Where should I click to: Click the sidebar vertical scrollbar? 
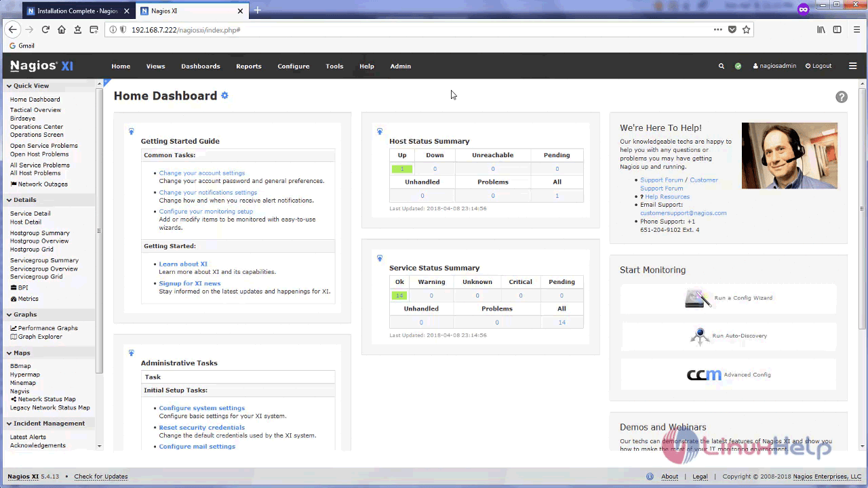tap(100, 230)
